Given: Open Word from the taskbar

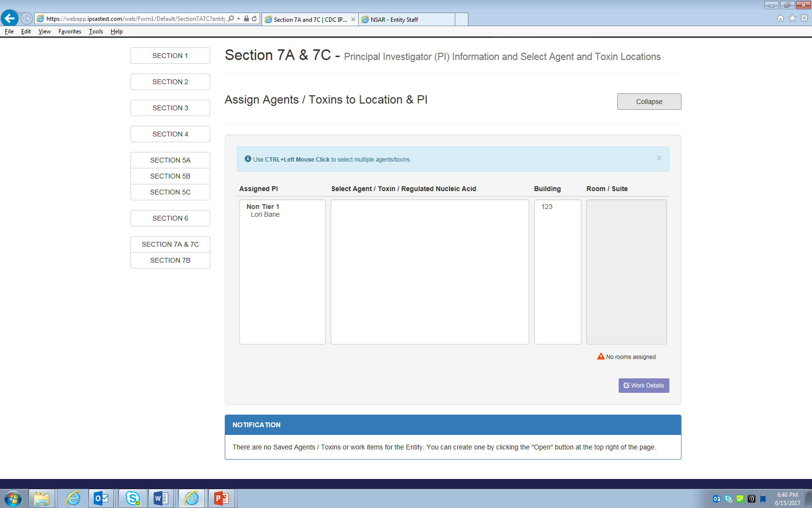Looking at the screenshot, I should [161, 498].
